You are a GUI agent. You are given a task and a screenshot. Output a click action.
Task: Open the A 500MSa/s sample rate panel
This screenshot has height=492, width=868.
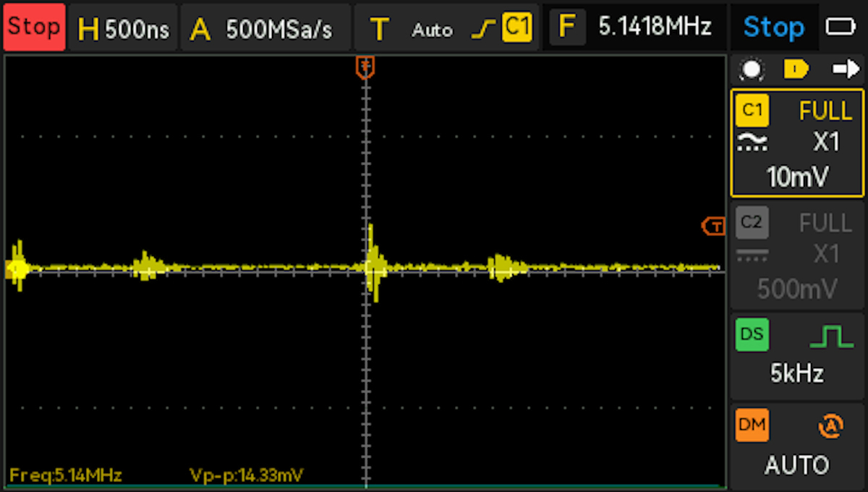click(x=265, y=27)
